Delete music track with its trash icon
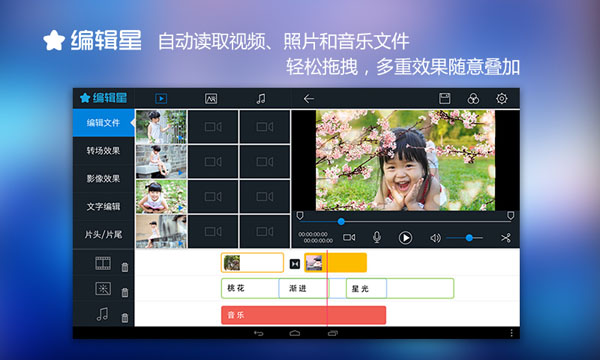The image size is (600, 360). (125, 318)
